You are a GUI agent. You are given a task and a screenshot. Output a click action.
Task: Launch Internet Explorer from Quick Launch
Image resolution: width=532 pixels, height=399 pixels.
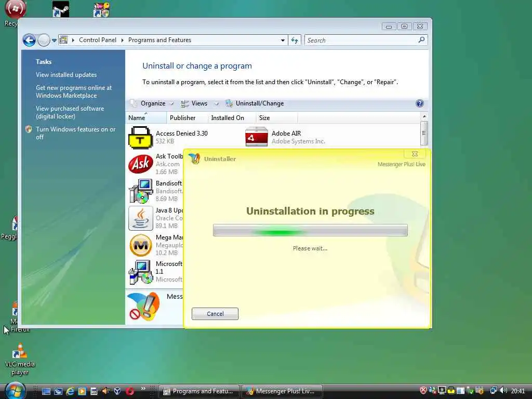pyautogui.click(x=70, y=392)
